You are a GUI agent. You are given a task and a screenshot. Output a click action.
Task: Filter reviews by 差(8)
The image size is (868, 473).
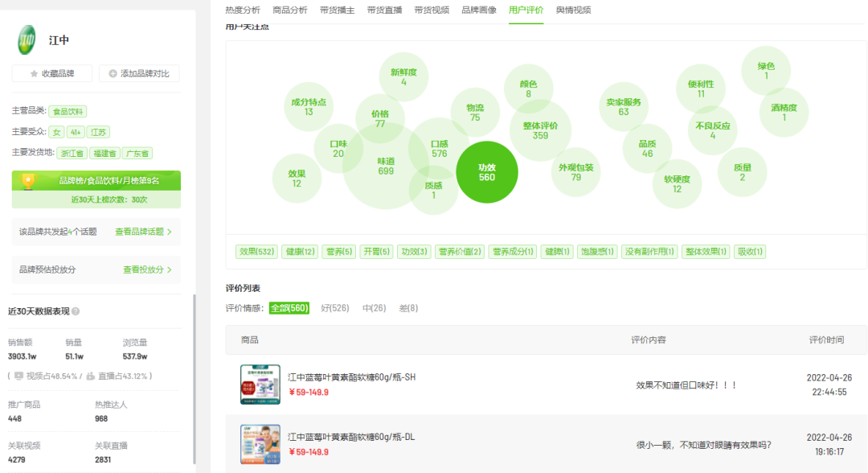pos(408,308)
